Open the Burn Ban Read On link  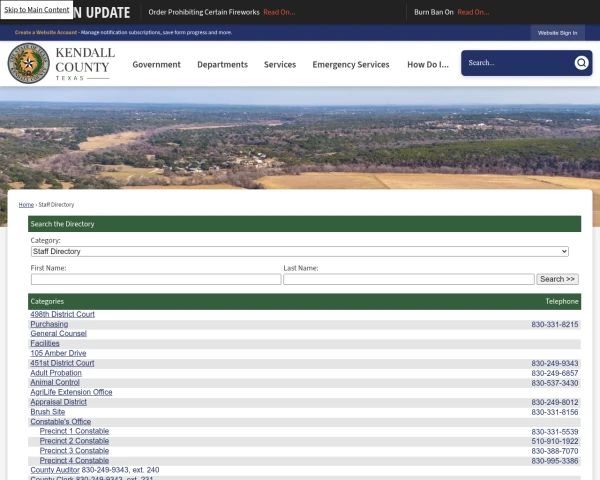pos(474,12)
